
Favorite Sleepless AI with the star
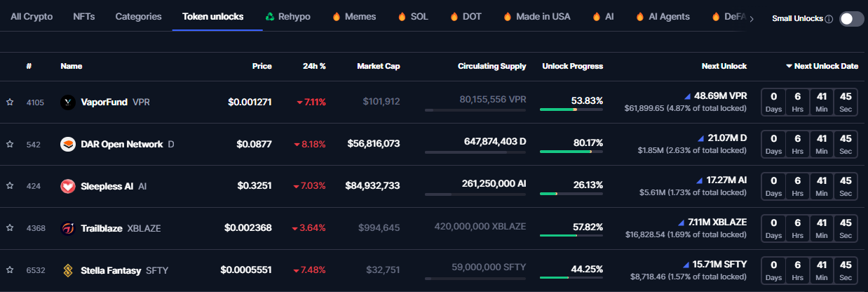pos(10,187)
